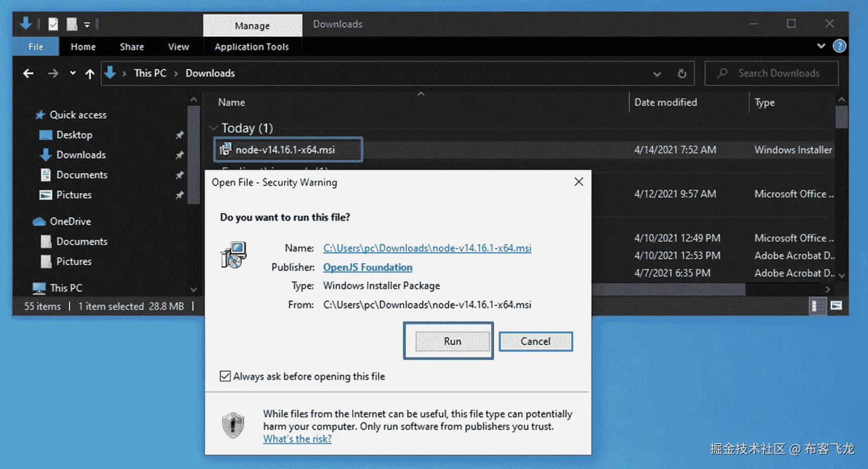Switch to the Share ribbon tab
This screenshot has width=868, height=469.
click(132, 47)
